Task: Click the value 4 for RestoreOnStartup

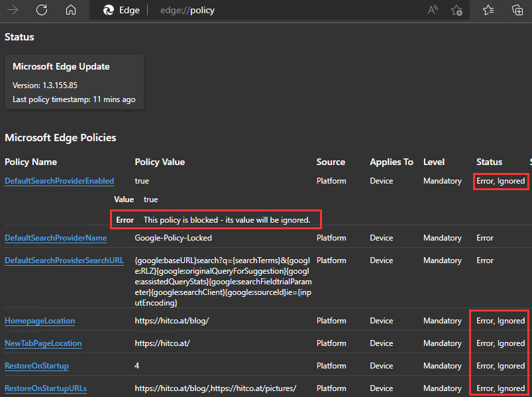Action: (136, 366)
